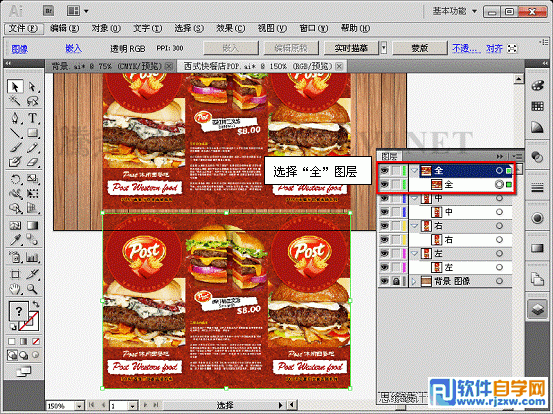The width and height of the screenshot is (553, 414).
Task: Select the Pencil tool
Action: point(32,147)
